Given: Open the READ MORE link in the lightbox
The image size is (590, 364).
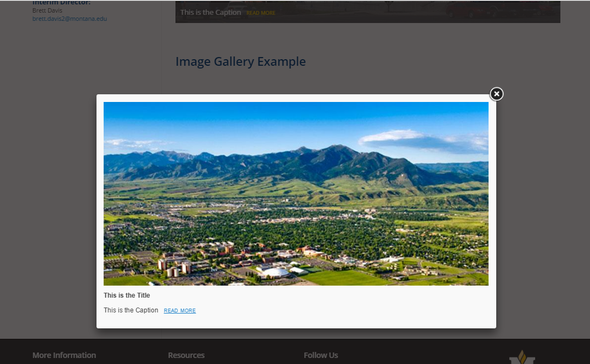Looking at the screenshot, I should point(179,311).
